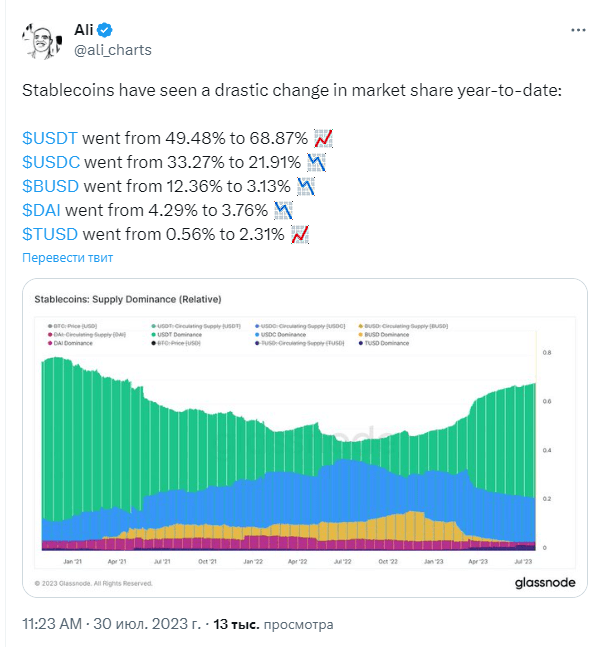Toggle TUSD Dominance legend entry
This screenshot has width=603, height=647.
coord(383,343)
